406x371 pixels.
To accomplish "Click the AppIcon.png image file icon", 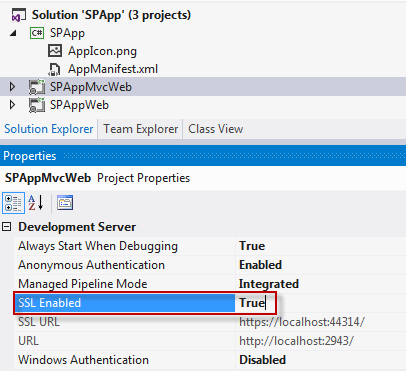I will (55, 51).
